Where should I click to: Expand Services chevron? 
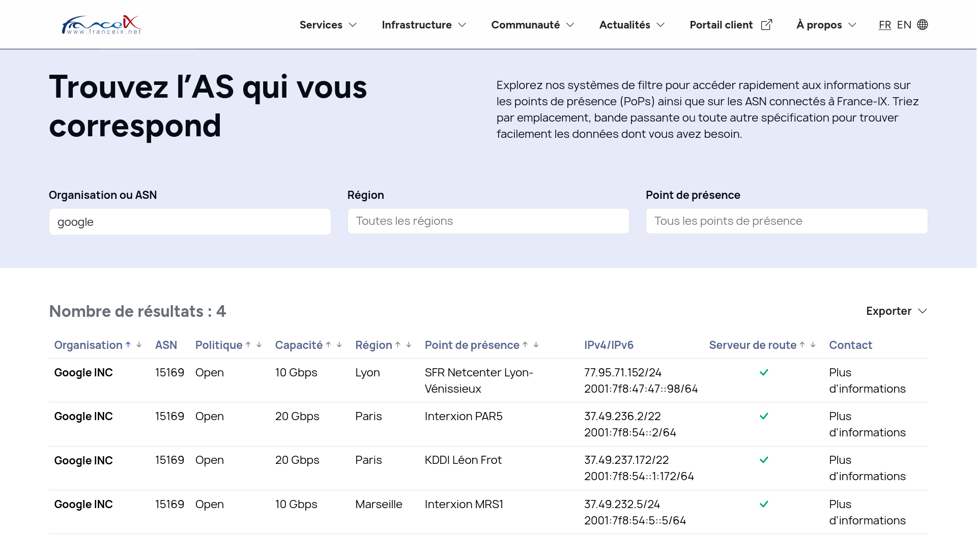[x=353, y=25]
